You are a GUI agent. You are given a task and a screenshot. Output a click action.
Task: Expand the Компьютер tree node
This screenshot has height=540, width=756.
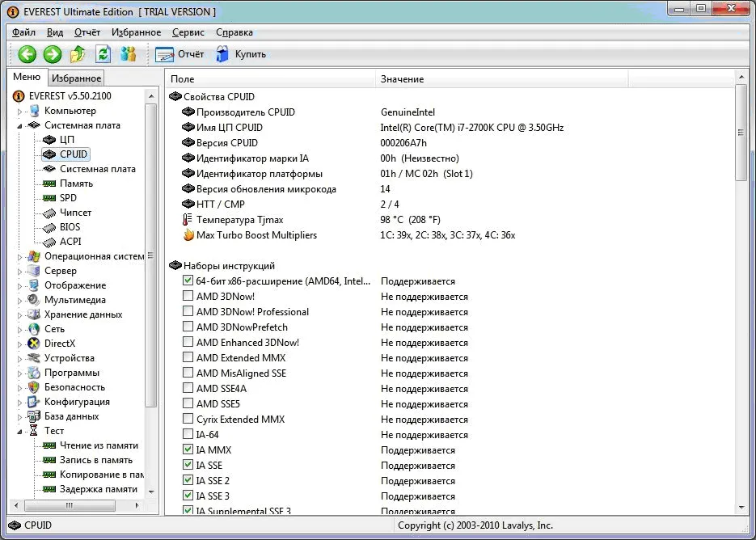pyautogui.click(x=19, y=112)
